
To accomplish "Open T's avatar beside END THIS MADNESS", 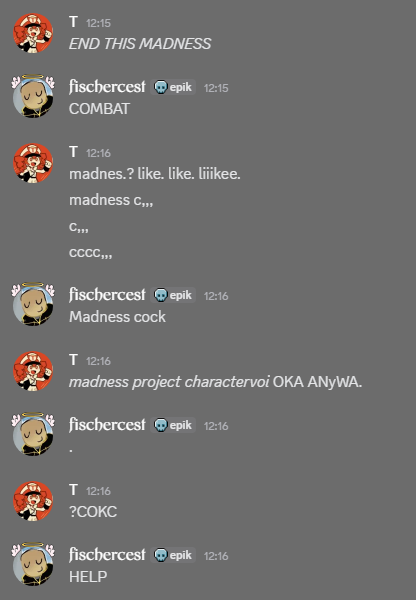I will pyautogui.click(x=33, y=33).
